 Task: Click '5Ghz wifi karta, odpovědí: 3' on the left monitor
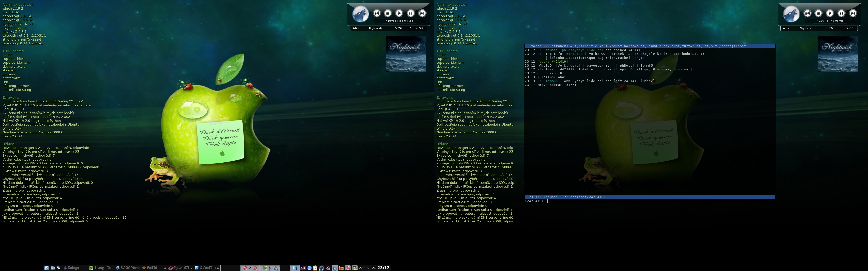[x=25, y=171]
